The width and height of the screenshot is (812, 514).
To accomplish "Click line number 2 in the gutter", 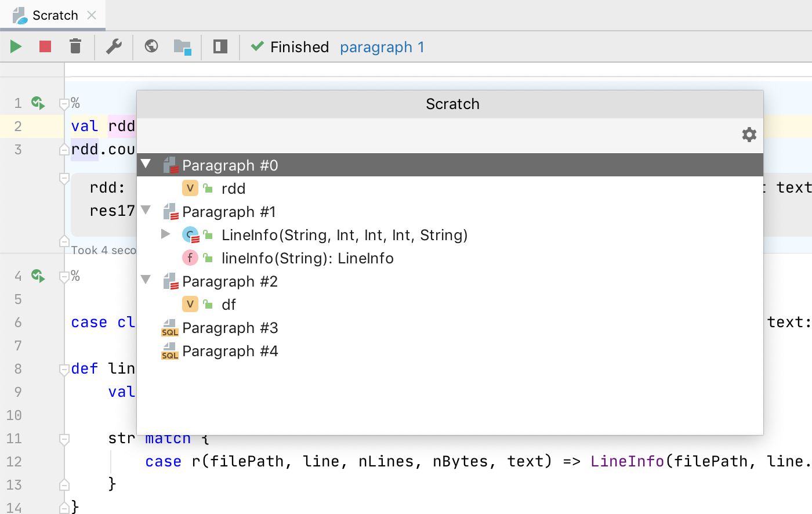I will pyautogui.click(x=18, y=126).
